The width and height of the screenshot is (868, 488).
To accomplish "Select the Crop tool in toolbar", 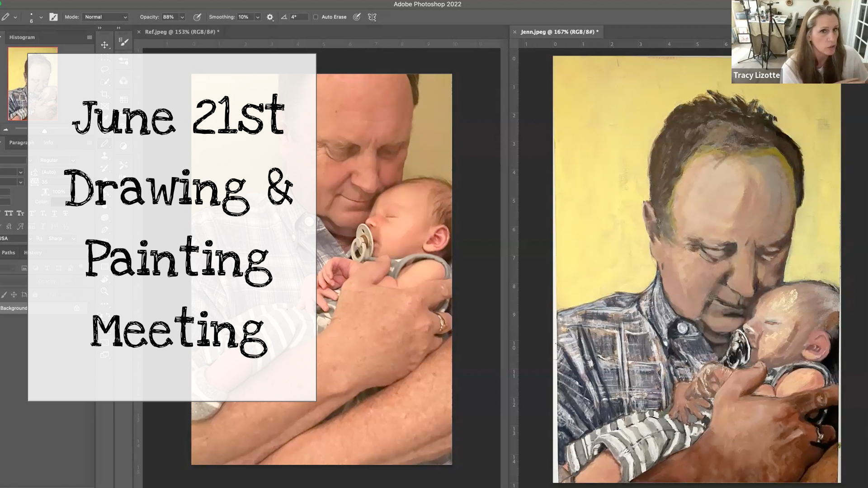I will (104, 94).
